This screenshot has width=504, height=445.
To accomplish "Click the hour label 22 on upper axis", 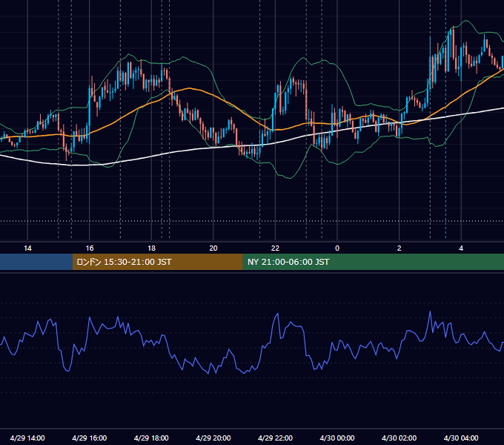I will [275, 248].
